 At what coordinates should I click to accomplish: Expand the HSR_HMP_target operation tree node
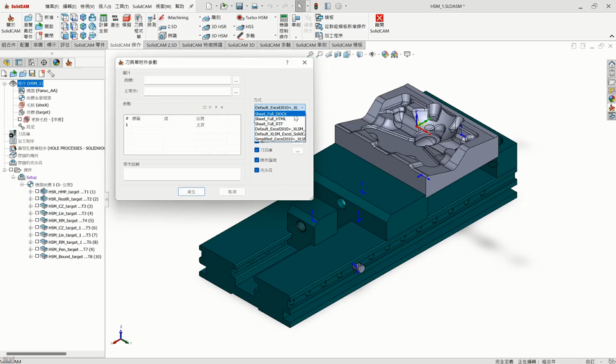click(x=30, y=192)
